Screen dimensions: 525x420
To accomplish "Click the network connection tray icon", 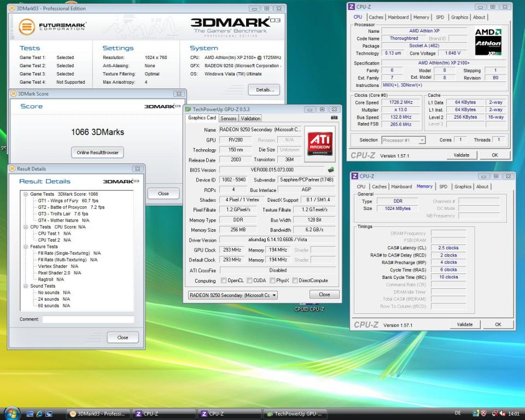I will point(494,414).
